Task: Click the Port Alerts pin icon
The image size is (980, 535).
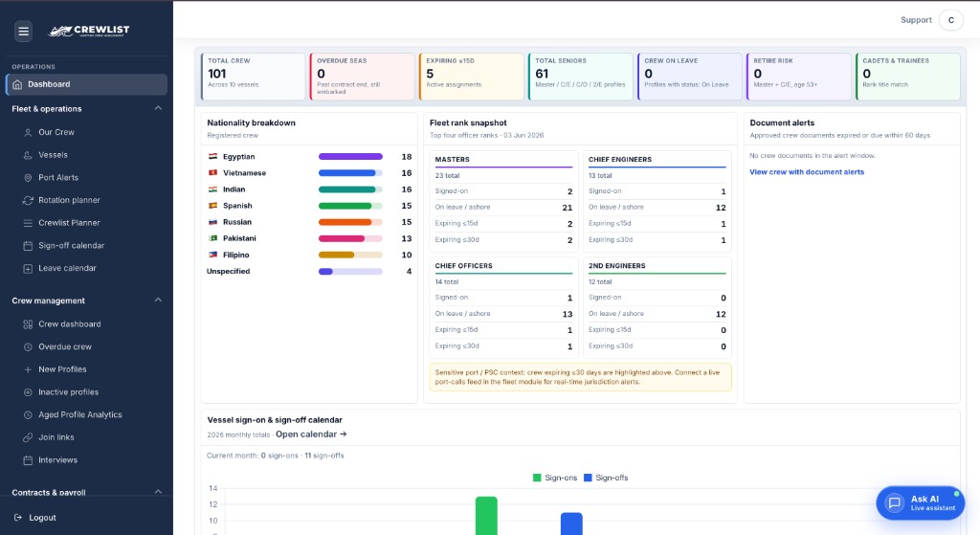Action: pyautogui.click(x=28, y=177)
